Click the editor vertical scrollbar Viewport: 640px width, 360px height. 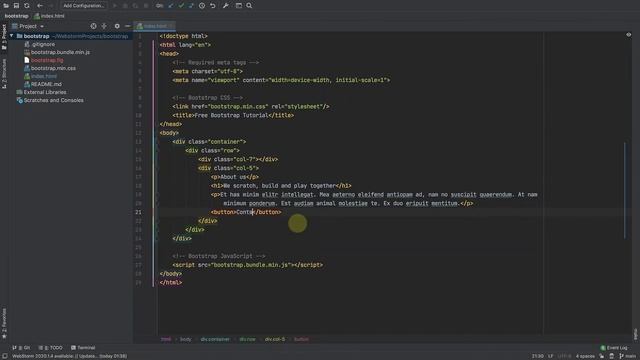[x=624, y=190]
